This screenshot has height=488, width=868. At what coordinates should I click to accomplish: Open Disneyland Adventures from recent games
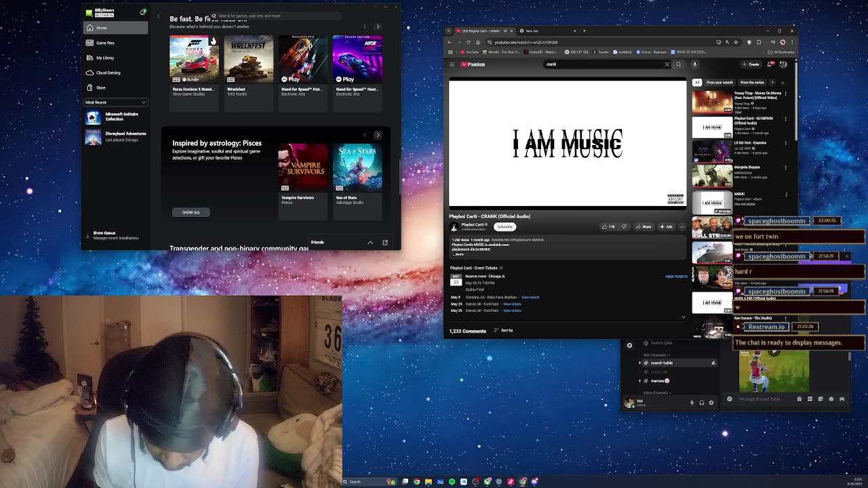(115, 136)
